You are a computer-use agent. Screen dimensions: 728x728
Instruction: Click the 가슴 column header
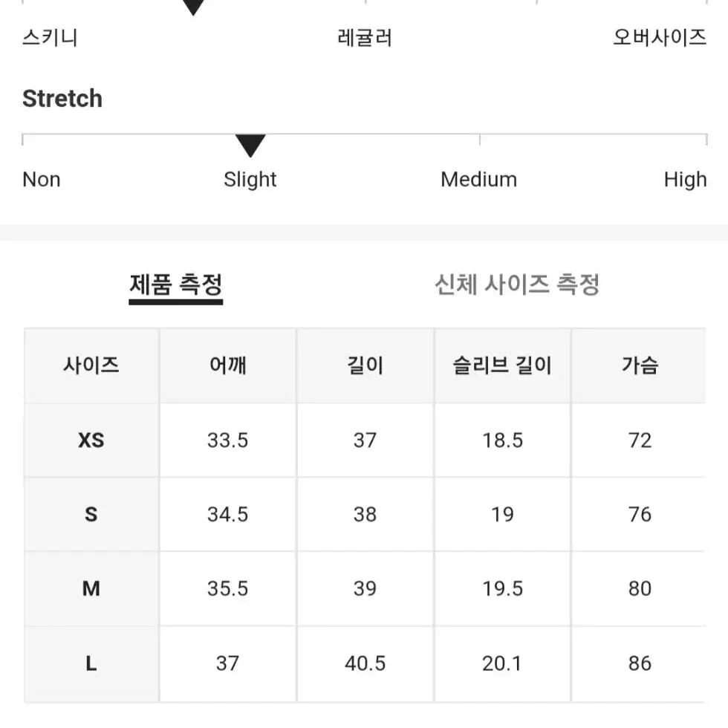click(x=640, y=365)
